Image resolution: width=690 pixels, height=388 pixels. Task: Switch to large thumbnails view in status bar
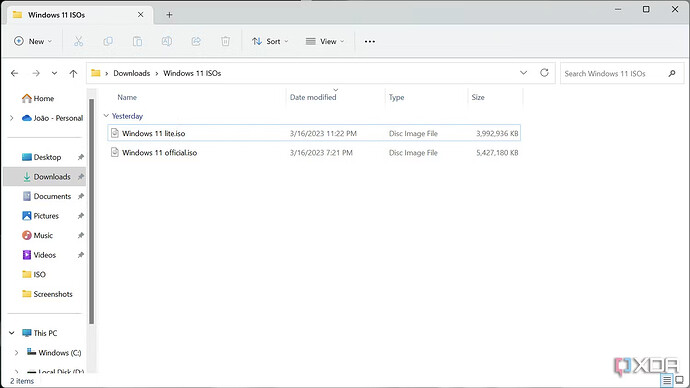[x=680, y=380]
